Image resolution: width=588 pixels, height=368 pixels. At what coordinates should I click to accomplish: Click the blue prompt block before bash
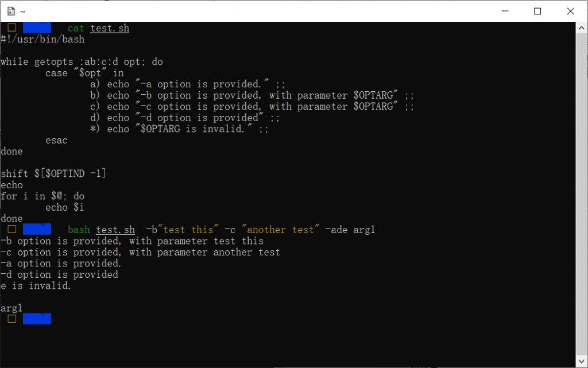(x=37, y=229)
